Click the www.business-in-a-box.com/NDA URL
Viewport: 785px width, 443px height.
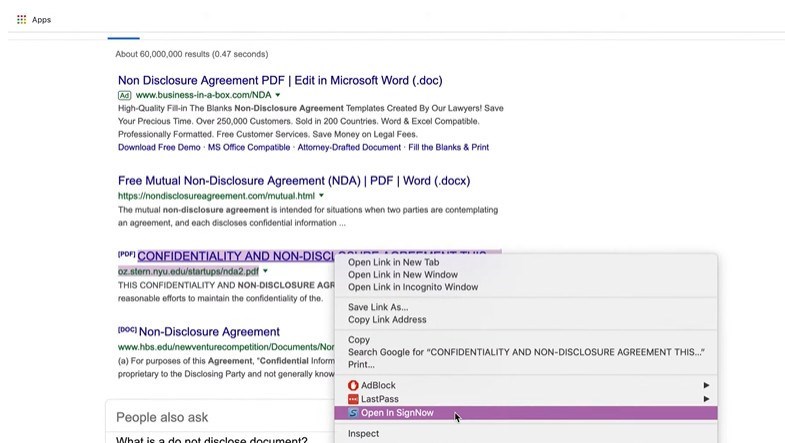point(203,95)
